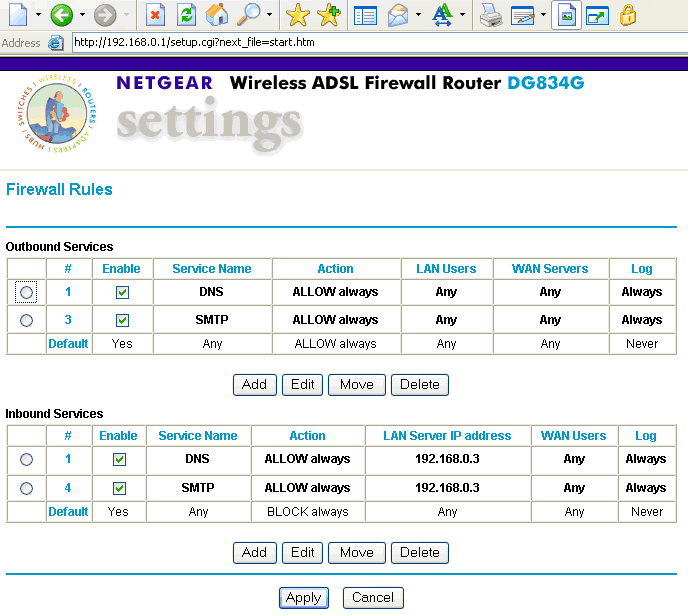The height and width of the screenshot is (615, 688).
Task: Click the padlock security icon
Action: coord(627,15)
